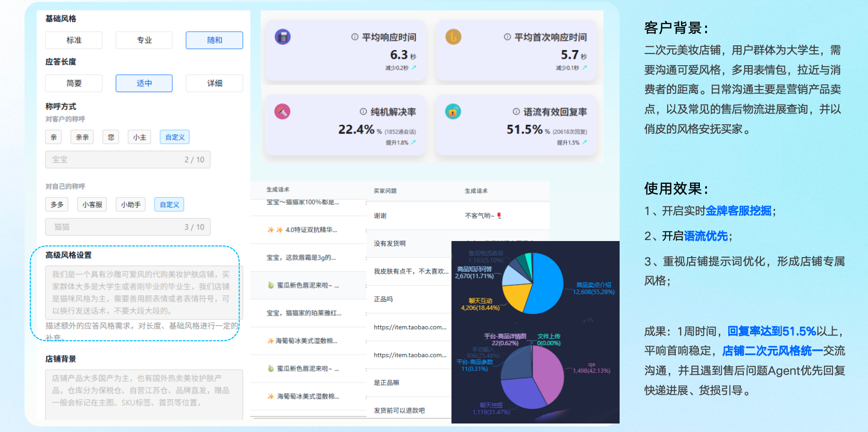The height and width of the screenshot is (432, 868).
Task: Pick 小助手 as the self salutation
Action: (x=130, y=204)
